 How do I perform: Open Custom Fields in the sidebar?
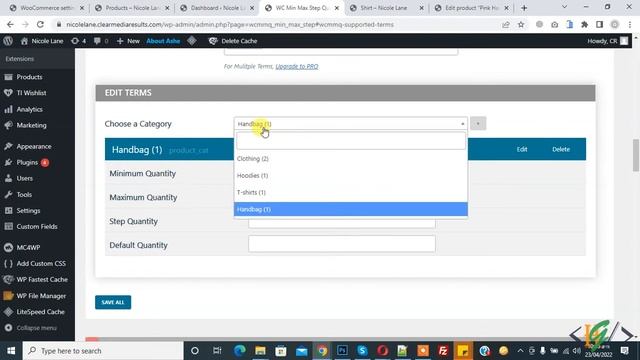tap(37, 227)
